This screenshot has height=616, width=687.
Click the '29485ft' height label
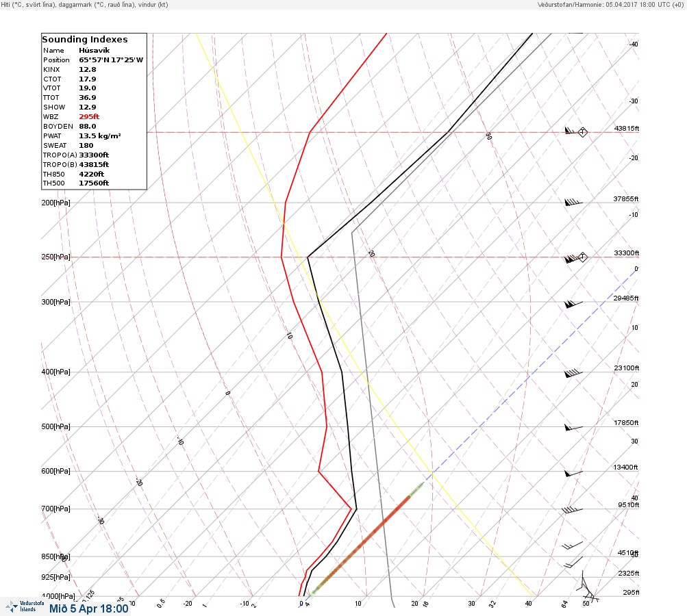coord(625,298)
